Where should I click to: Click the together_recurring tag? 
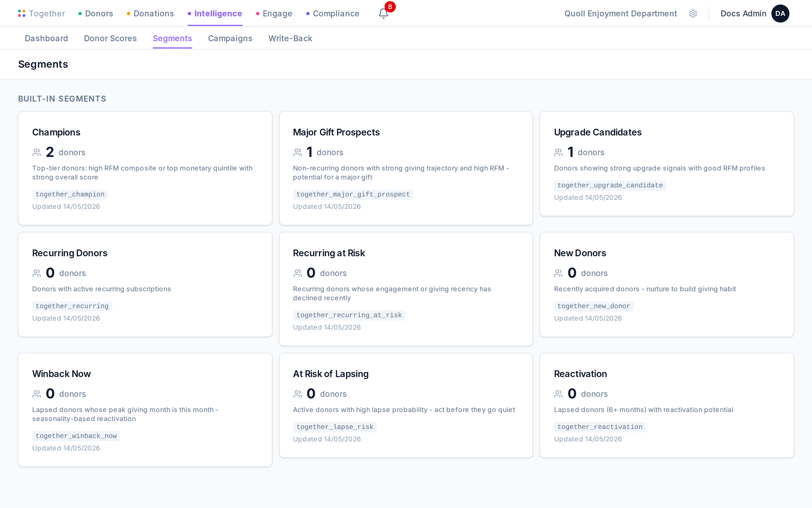[x=72, y=306]
